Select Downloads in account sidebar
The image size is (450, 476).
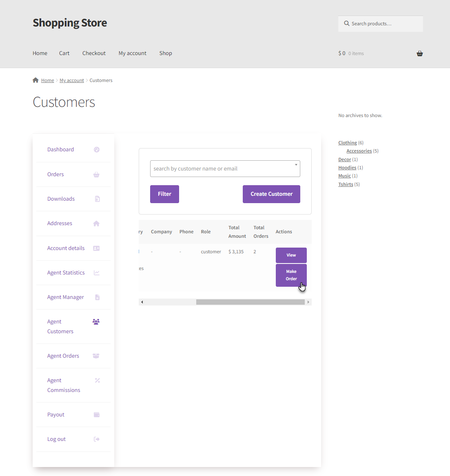point(61,199)
